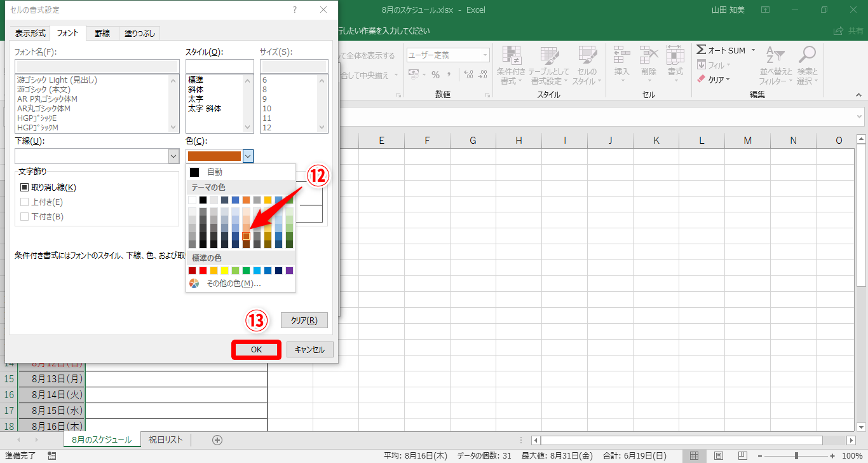Expand the AutoSum dropdown arrow
Image resolution: width=868 pixels, height=463 pixels.
[x=753, y=50]
